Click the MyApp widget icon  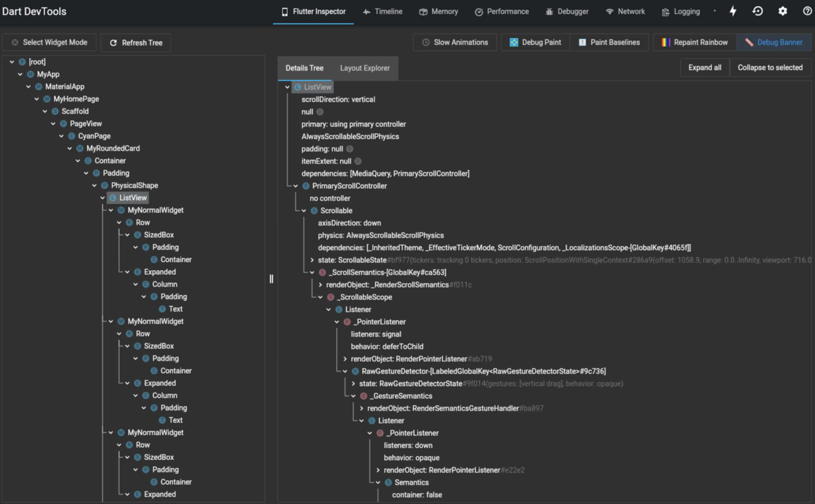tap(30, 74)
